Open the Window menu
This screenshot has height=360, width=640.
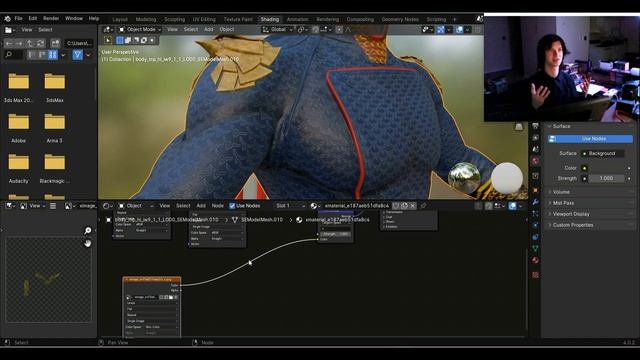pos(74,18)
